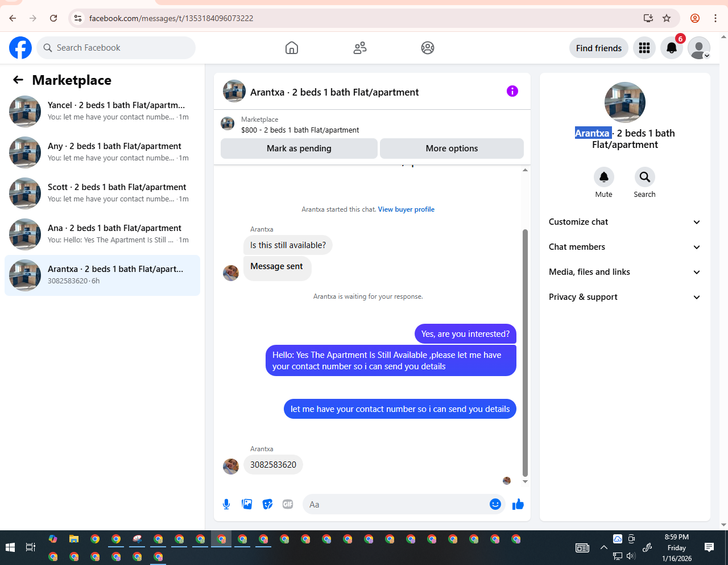Image resolution: width=728 pixels, height=565 pixels.
Task: Click chat scrollbar thumb
Action: point(525,353)
